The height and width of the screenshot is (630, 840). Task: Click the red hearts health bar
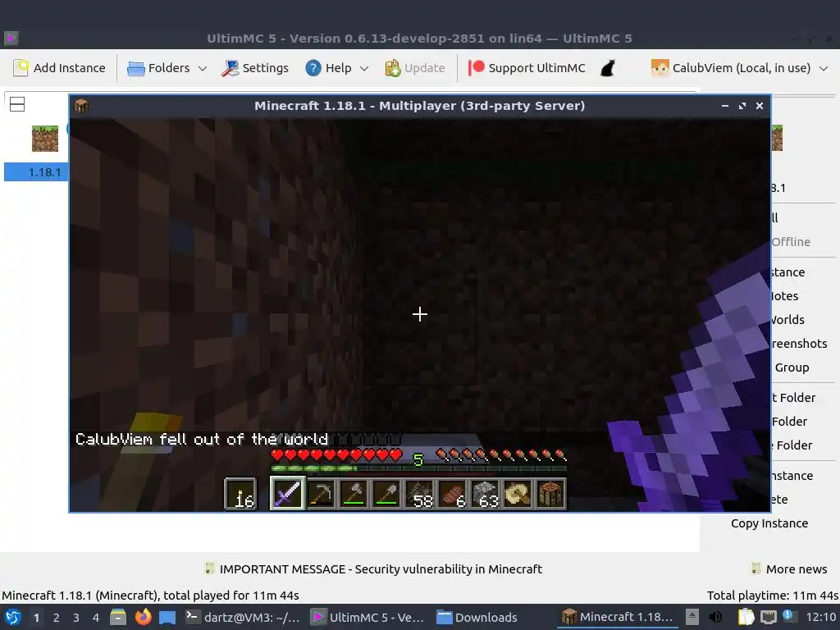coord(336,455)
